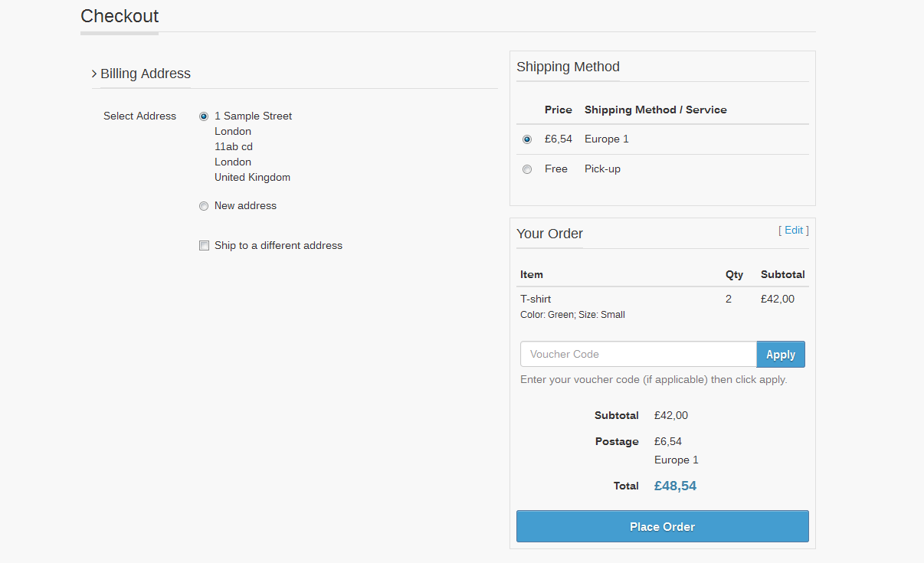Collapse the Billing Address chevron arrow

click(x=94, y=74)
